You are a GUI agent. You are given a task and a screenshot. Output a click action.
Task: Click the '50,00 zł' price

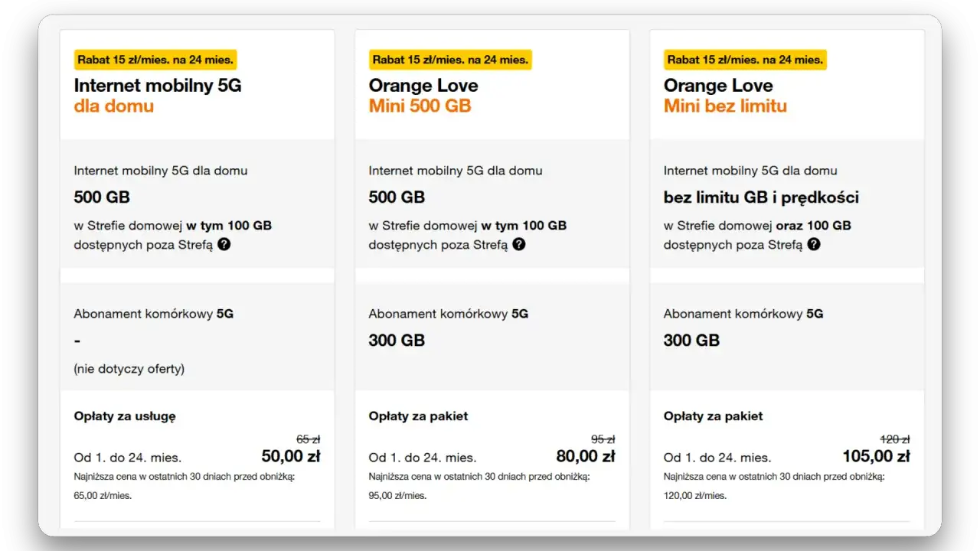(291, 456)
